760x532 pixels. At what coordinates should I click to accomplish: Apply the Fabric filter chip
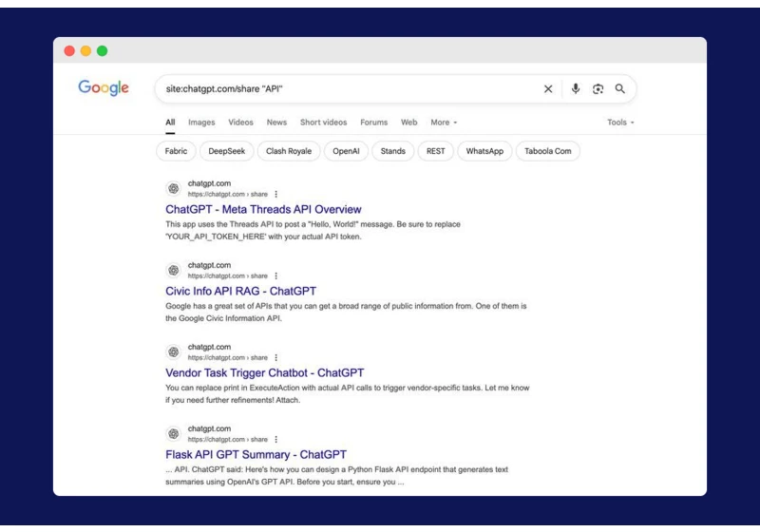[x=176, y=151]
